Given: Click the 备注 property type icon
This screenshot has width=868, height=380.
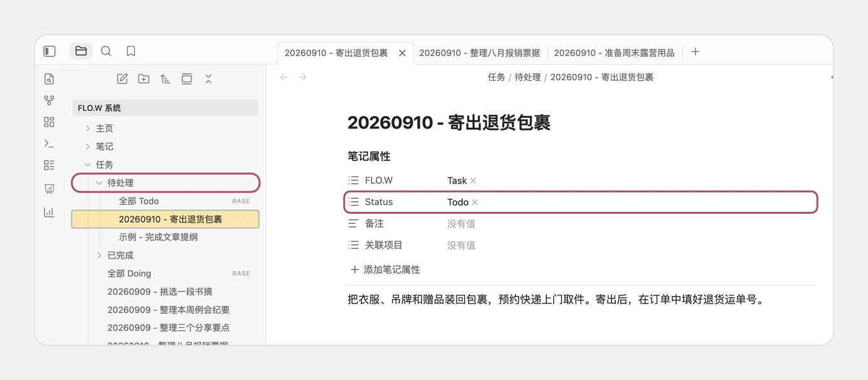Looking at the screenshot, I should click(354, 223).
